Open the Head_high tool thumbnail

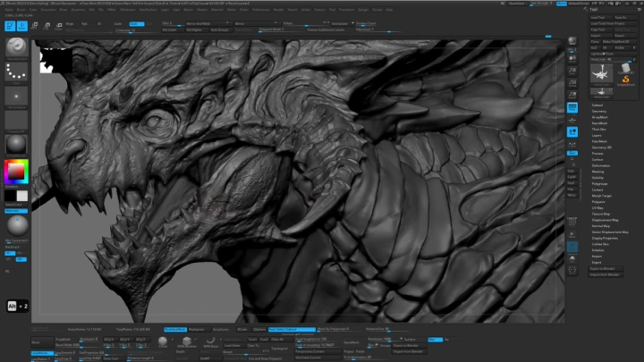coord(602,74)
